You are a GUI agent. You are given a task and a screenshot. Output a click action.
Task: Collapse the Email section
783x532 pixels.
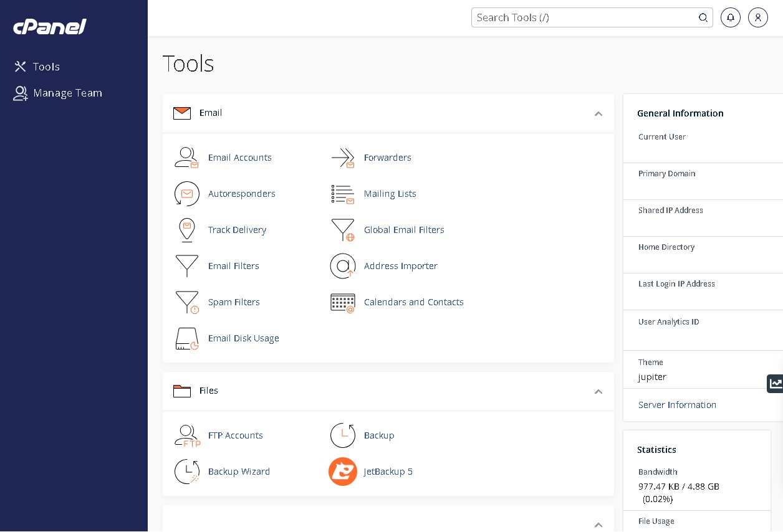[598, 114]
